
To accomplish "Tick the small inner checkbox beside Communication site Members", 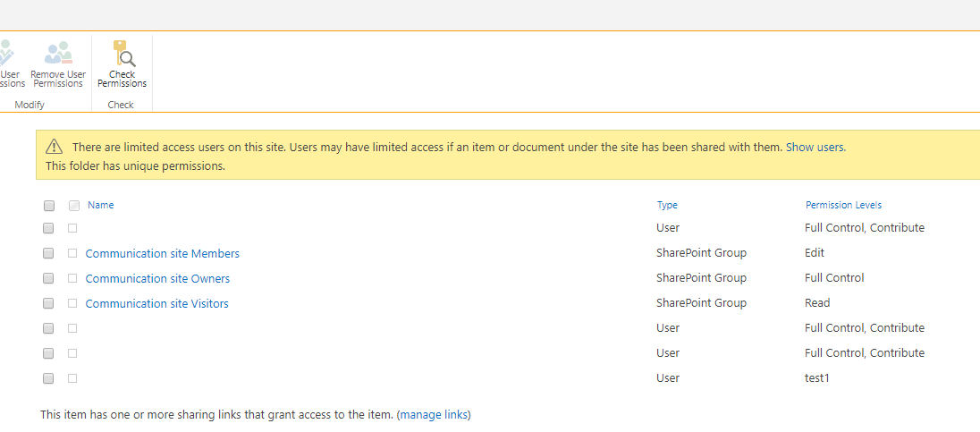I will [72, 253].
